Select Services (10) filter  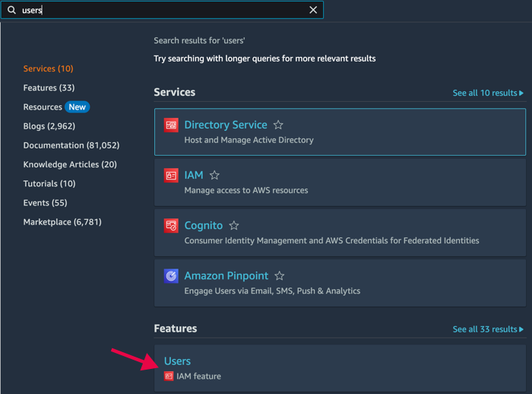coord(48,68)
